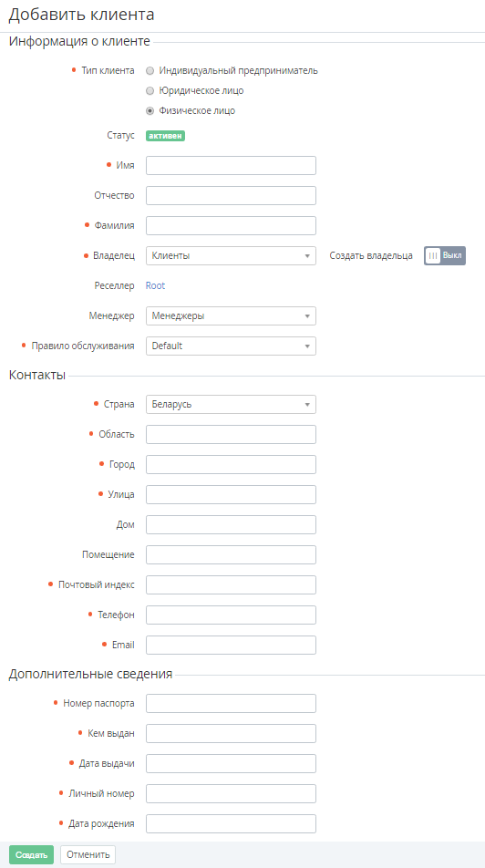Open the Root reseller link
Image resolution: width=485 pixels, height=868 pixels.
(155, 285)
